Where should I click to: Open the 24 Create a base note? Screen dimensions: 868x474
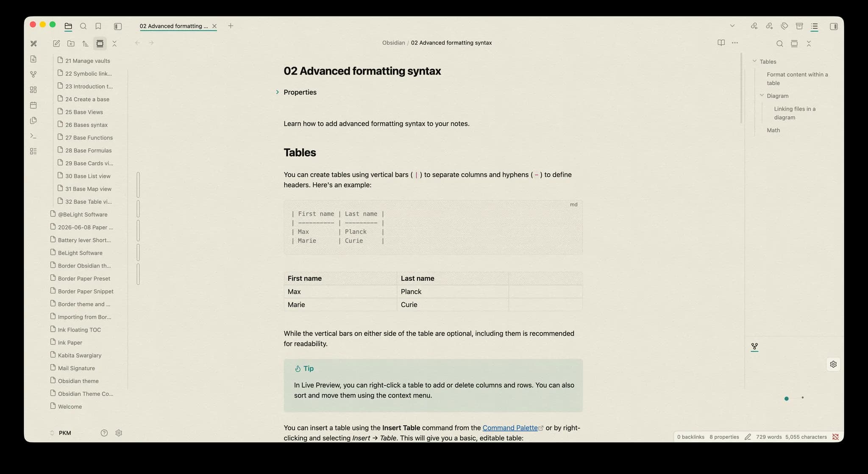[x=87, y=99]
